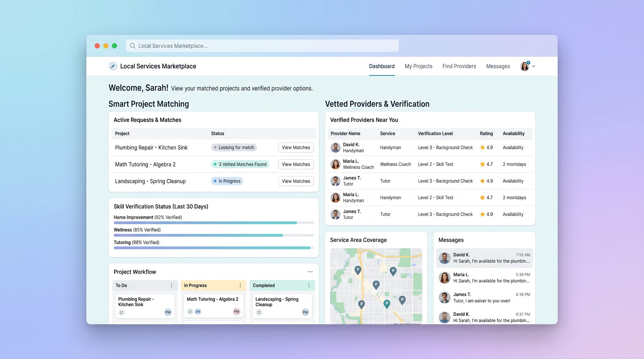The width and height of the screenshot is (644, 359).
Task: Open the Completed column options menu
Action: click(309, 285)
